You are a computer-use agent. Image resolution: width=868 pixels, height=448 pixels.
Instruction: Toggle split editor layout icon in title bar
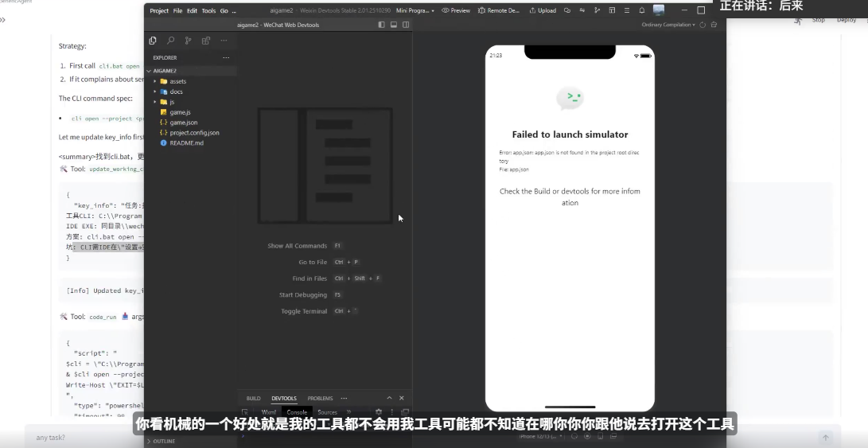pyautogui.click(x=406, y=25)
